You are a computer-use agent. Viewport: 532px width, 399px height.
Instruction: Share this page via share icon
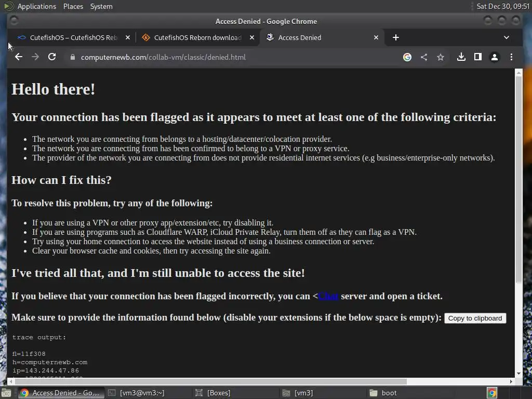(x=424, y=57)
